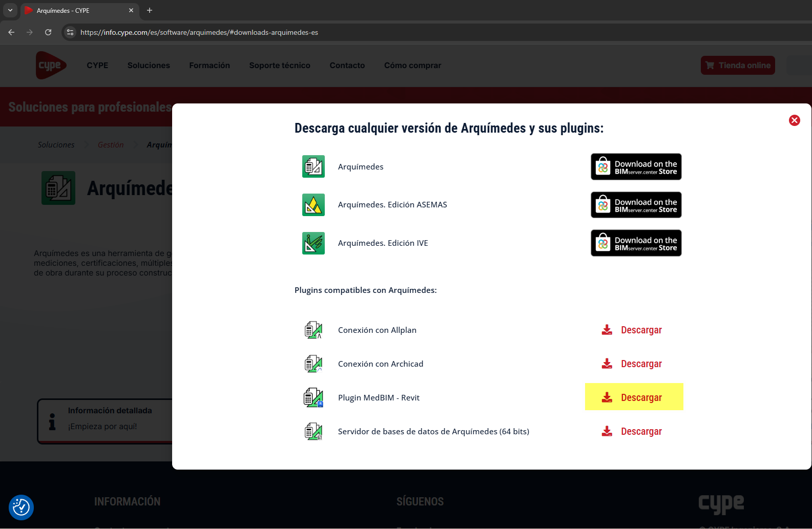Open the browser tab search dropdown
Screen dimensions: 812x529
10,10
